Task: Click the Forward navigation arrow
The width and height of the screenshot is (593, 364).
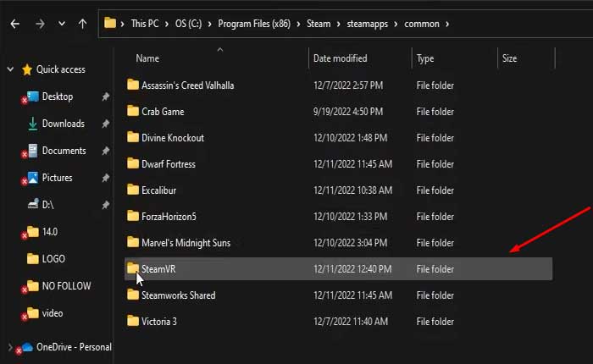Action: [38, 24]
